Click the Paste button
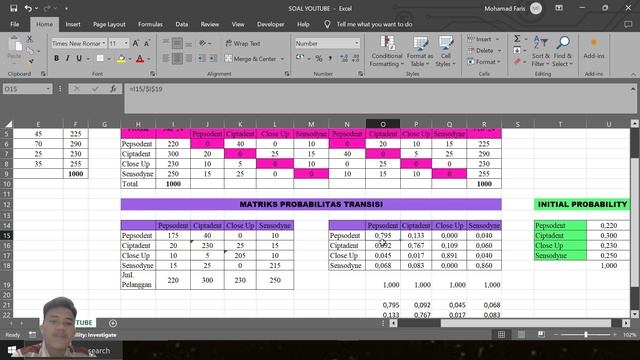Image resolution: width=640 pixels, height=360 pixels. tap(14, 48)
